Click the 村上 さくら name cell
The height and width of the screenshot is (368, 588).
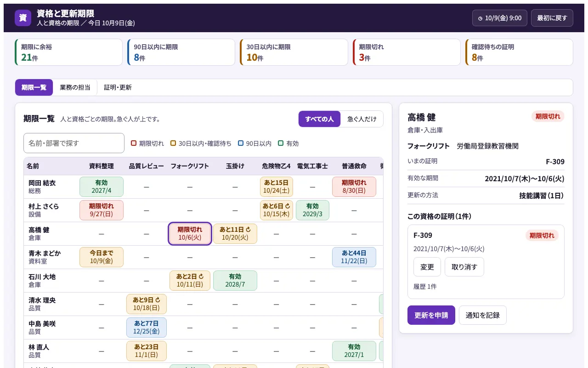pyautogui.click(x=51, y=210)
